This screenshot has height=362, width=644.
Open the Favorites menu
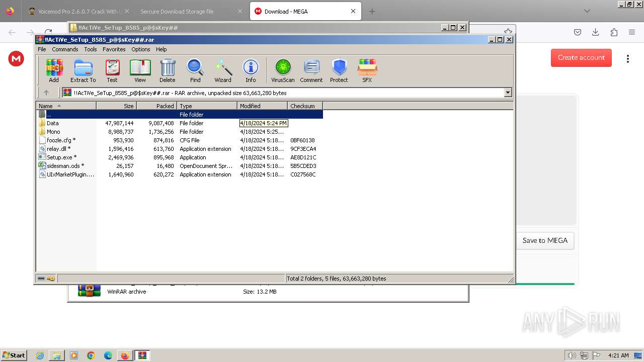[x=114, y=49]
